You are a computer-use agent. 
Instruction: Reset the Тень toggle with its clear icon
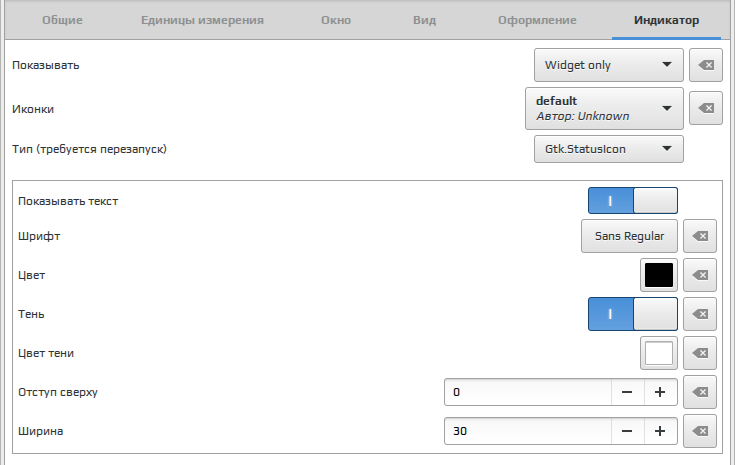[x=700, y=314]
